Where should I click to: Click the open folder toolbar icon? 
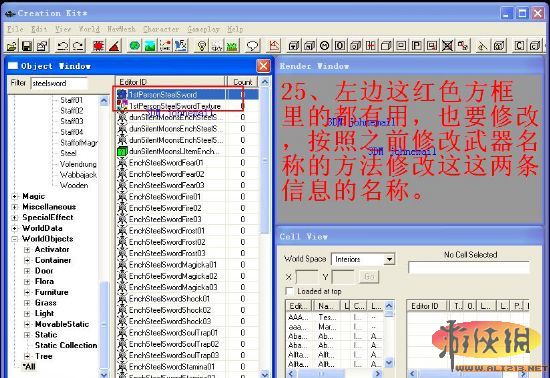tap(12, 46)
